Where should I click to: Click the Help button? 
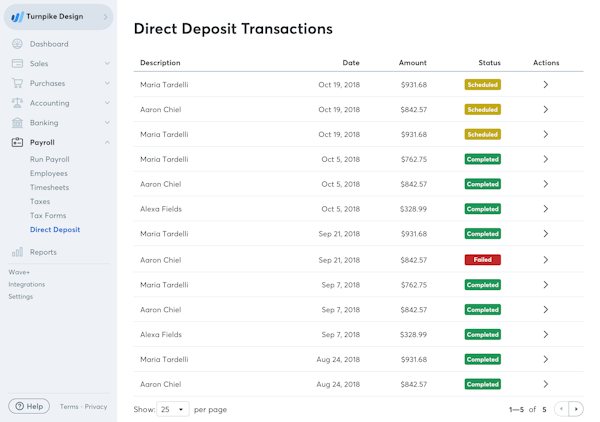tap(29, 406)
